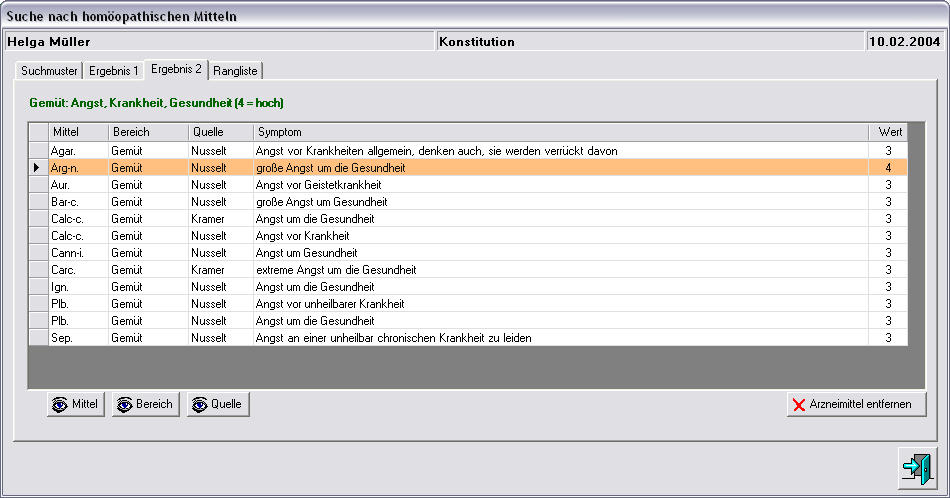Switch to the Suchmuster tab
The image size is (950, 498).
coord(49,71)
